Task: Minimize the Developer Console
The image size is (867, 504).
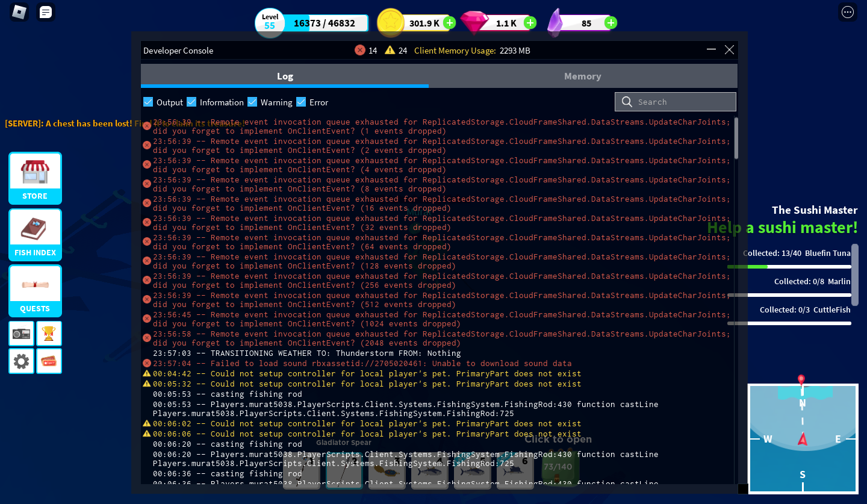Action: tap(711, 50)
